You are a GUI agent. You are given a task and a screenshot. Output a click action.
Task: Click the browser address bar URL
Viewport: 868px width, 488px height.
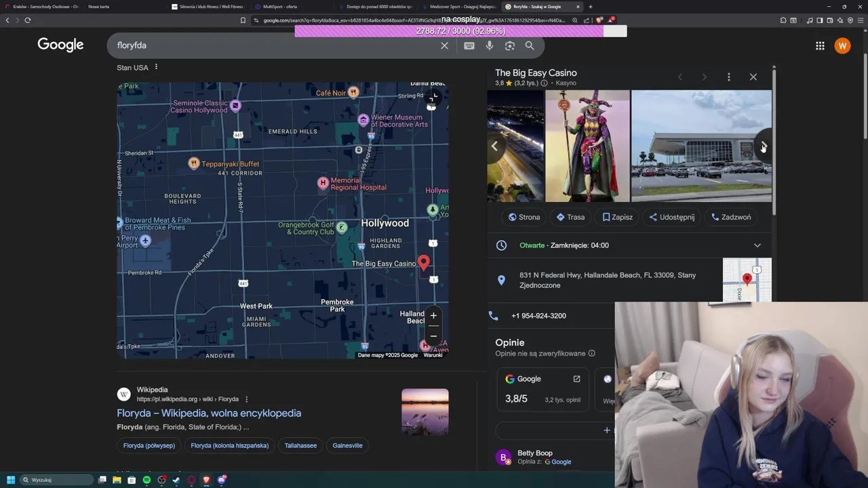(414, 20)
